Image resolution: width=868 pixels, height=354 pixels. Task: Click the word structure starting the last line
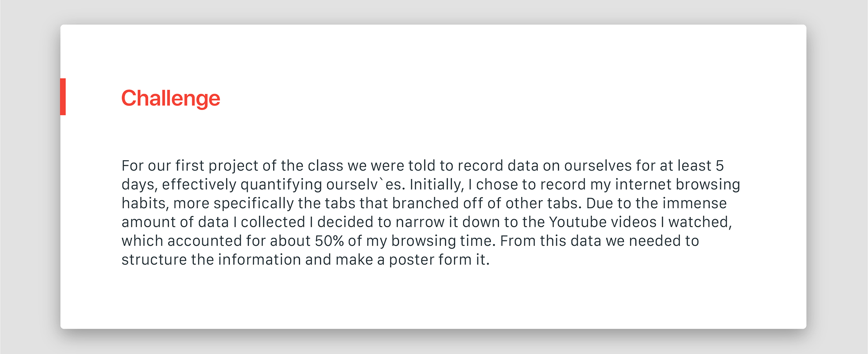click(x=154, y=260)
